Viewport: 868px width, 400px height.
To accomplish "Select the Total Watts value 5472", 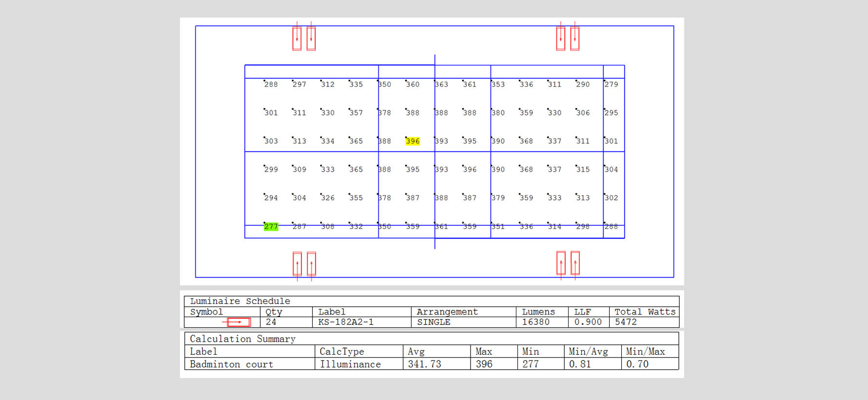I will [626, 322].
